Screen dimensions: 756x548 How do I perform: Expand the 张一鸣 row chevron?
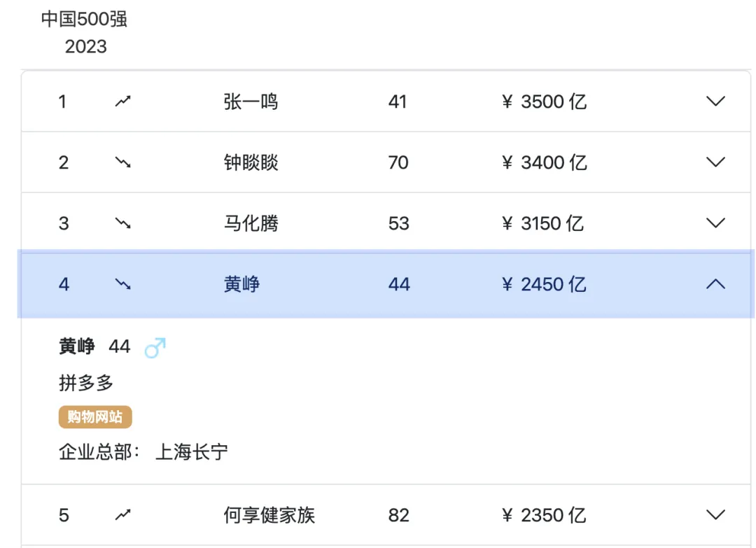coord(715,101)
